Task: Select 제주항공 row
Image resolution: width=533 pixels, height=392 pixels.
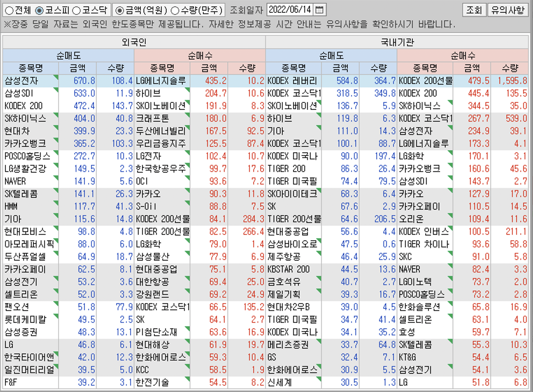Action: (x=293, y=257)
